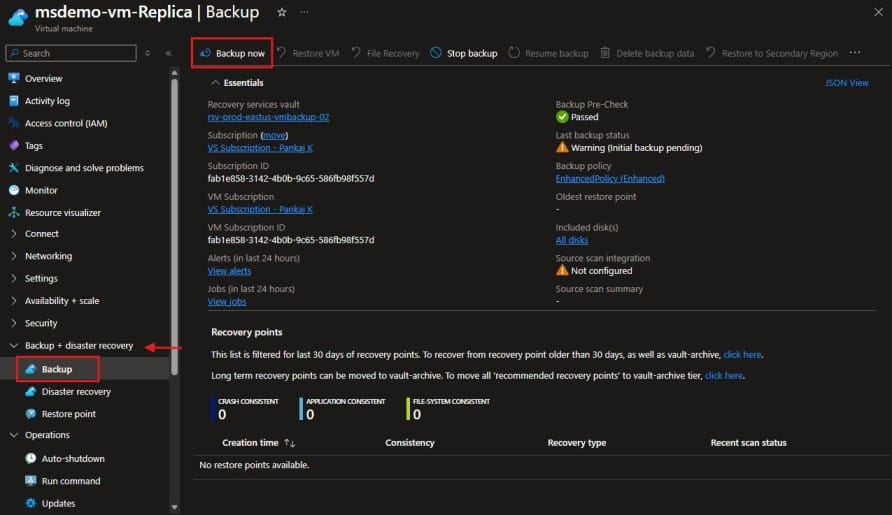Click the sidebar expand/collapse diamond icon

[x=147, y=53]
